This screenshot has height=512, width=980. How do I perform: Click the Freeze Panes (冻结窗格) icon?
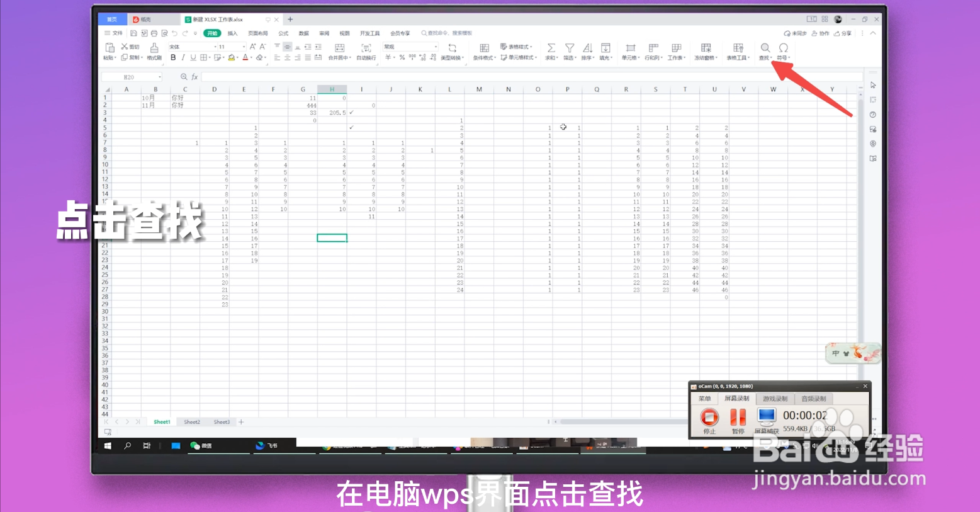tap(706, 48)
